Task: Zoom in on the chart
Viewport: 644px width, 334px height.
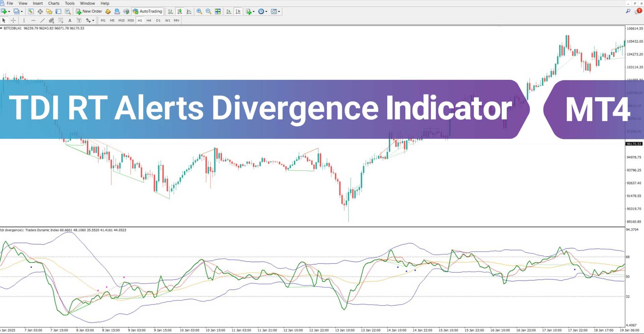Action: coord(199,11)
